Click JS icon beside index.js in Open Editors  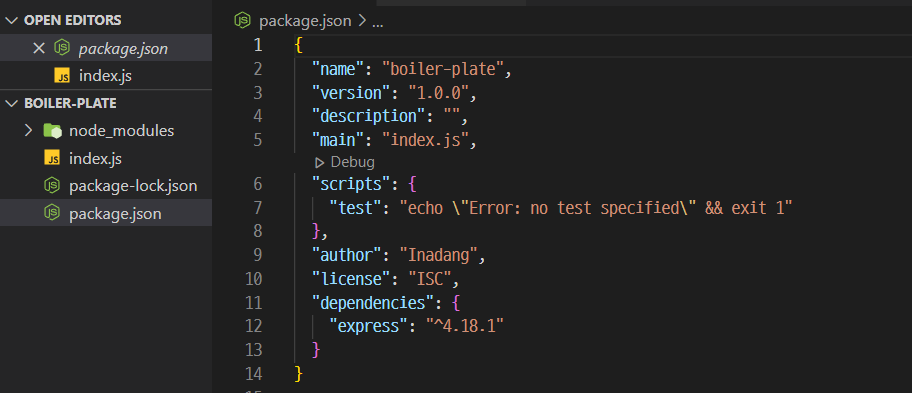pos(62,76)
